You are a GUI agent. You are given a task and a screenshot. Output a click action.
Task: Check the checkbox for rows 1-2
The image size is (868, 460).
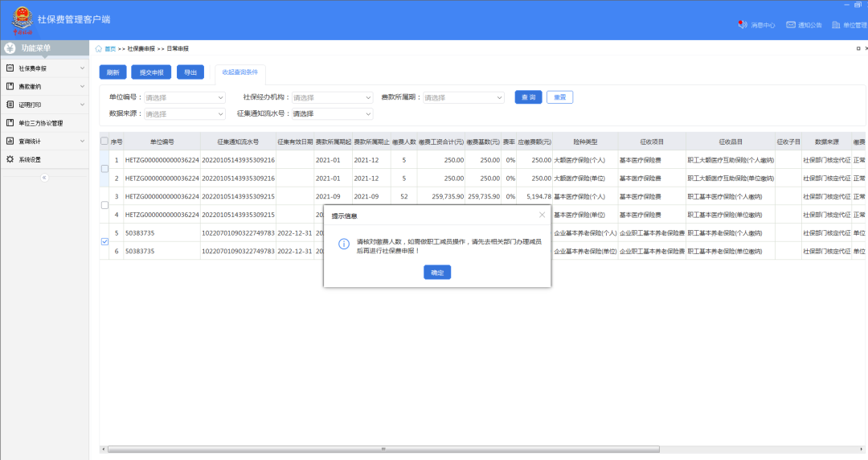(x=104, y=169)
